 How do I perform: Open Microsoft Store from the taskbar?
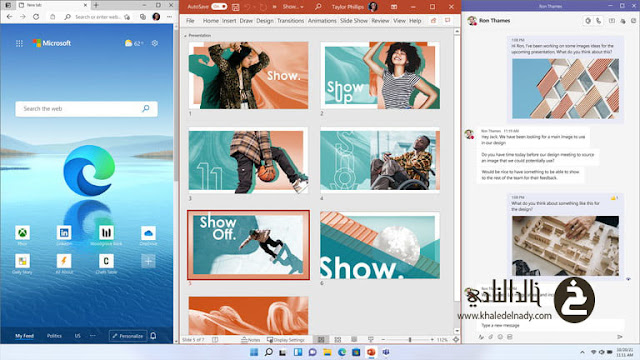point(356,352)
